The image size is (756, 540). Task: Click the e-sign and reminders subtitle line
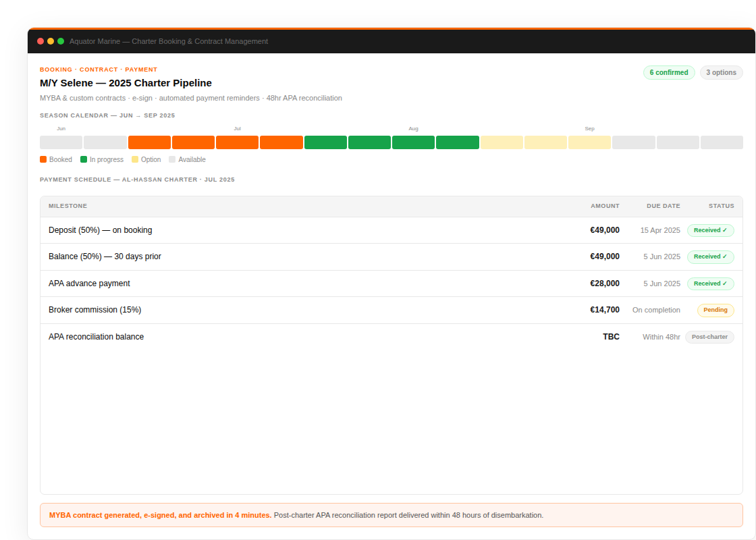pyautogui.click(x=191, y=98)
